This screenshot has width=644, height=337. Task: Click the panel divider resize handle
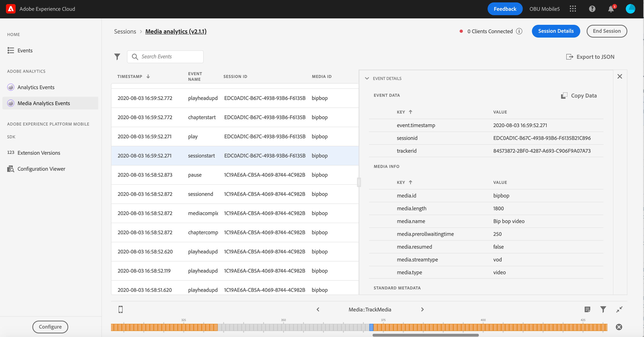359,182
